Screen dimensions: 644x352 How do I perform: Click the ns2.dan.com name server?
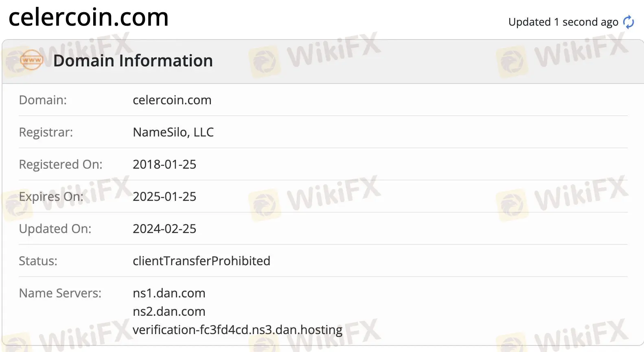tap(169, 311)
